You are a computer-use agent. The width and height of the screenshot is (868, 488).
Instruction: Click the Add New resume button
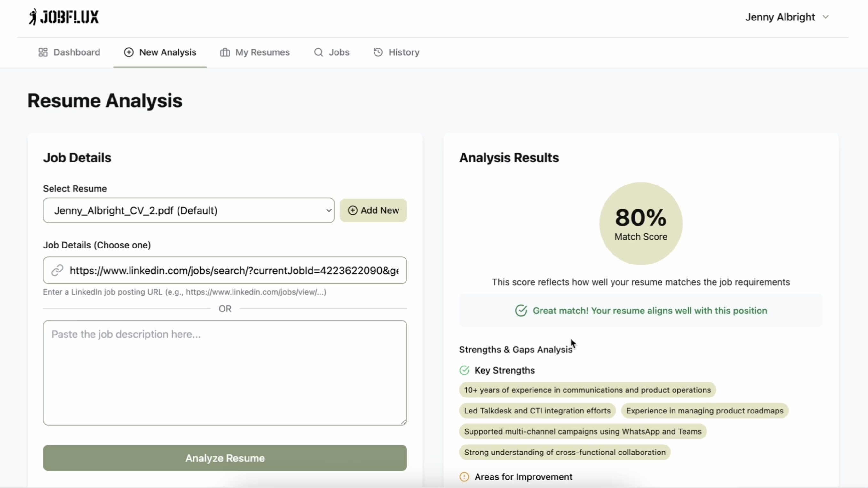[373, 210]
